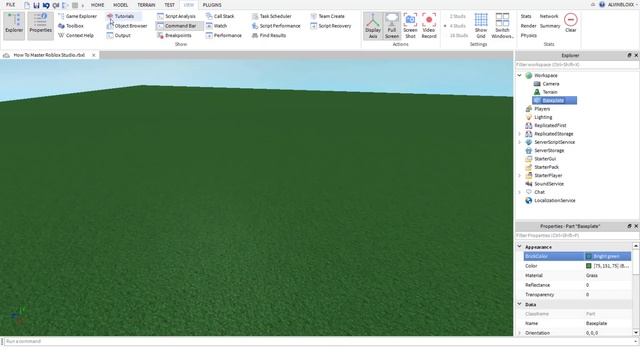Screen dimensions: 640x360
Task: Open Script Performance window
Action: tap(276, 26)
